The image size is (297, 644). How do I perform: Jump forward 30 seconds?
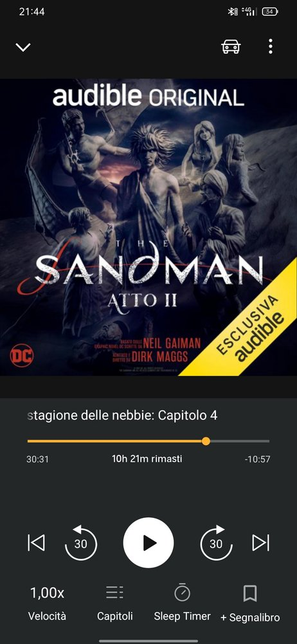(216, 543)
